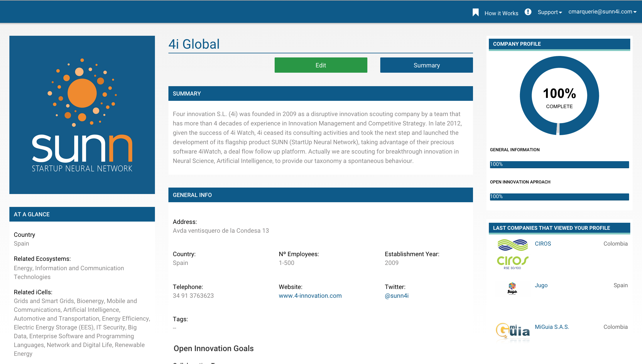
Task: Click the Open Innovation Goals heading
Action: pyautogui.click(x=214, y=348)
